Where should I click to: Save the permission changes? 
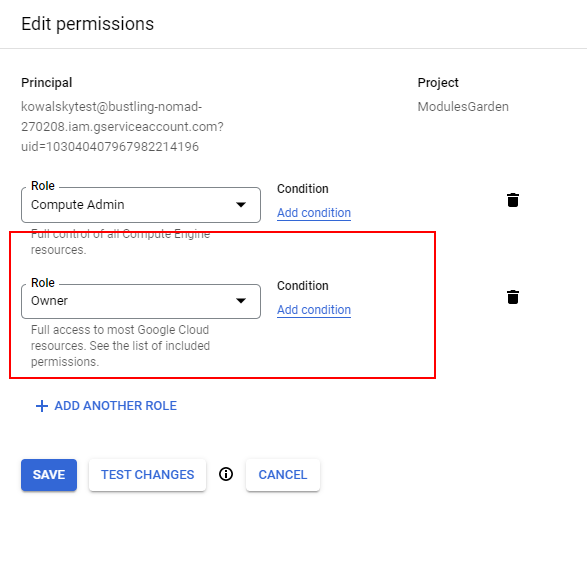49,475
